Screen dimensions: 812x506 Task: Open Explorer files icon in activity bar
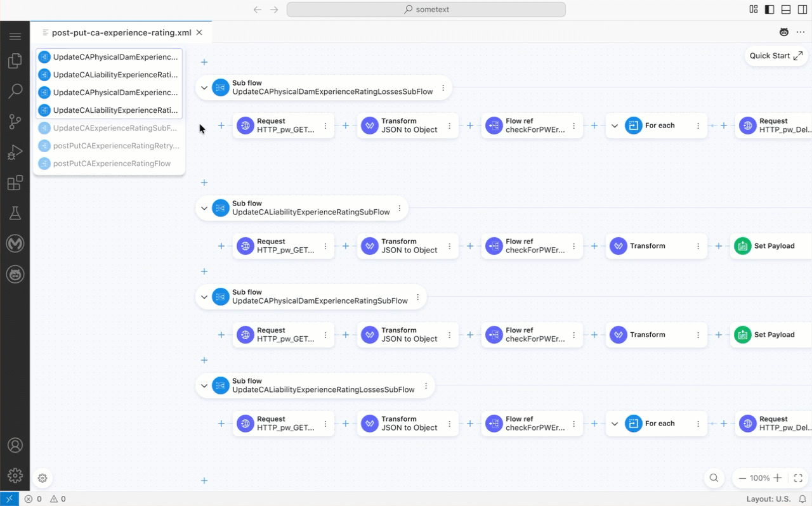pos(15,61)
